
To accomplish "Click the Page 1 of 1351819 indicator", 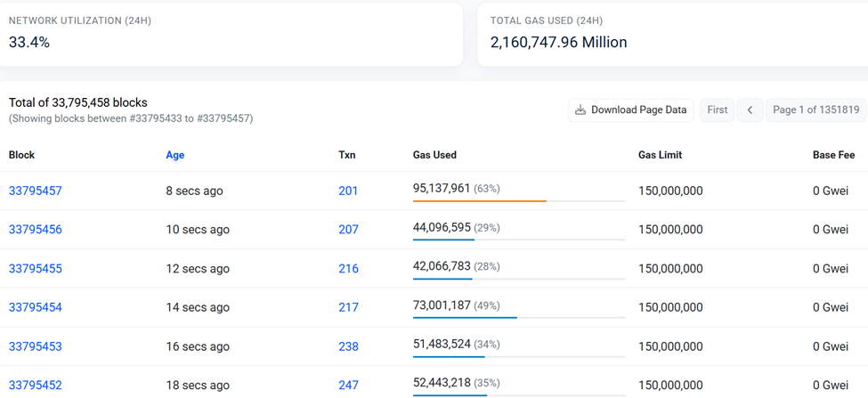I will 815,110.
